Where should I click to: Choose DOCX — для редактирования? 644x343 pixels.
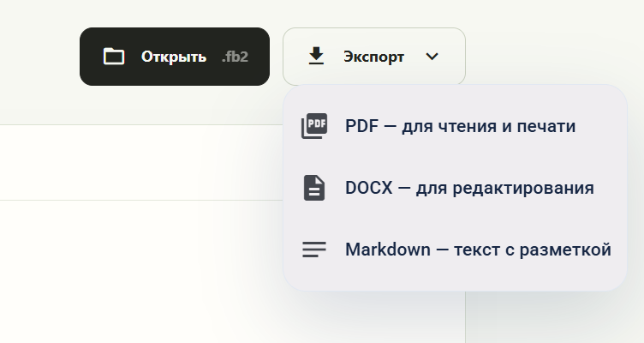pyautogui.click(x=455, y=188)
